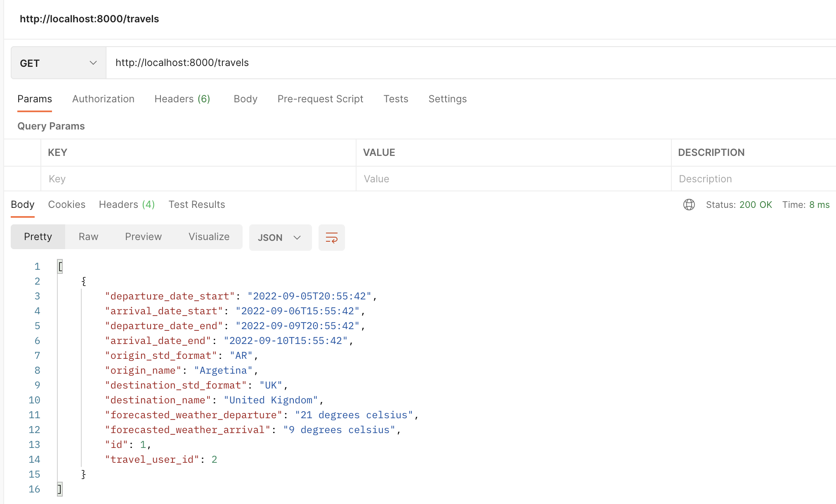Click the globe network icon near Status
This screenshot has height=504, width=836.
click(x=689, y=205)
